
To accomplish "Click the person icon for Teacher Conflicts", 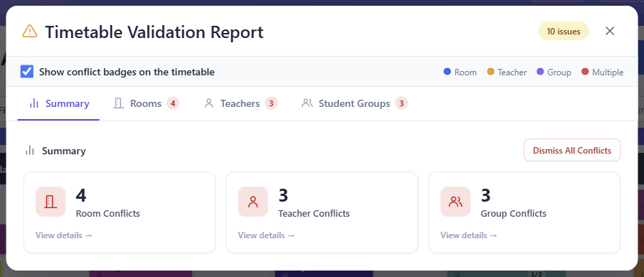I will [253, 202].
